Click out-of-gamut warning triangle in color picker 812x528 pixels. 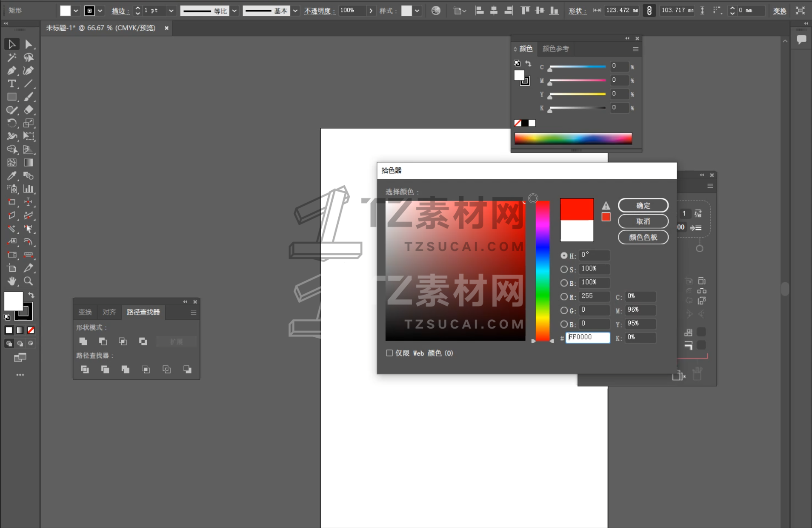click(x=606, y=205)
